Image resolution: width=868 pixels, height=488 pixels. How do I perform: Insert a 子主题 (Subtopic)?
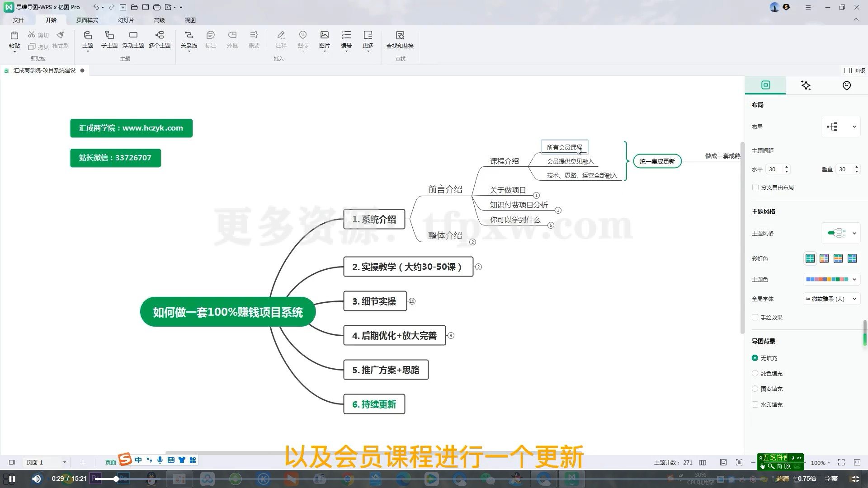(x=109, y=40)
